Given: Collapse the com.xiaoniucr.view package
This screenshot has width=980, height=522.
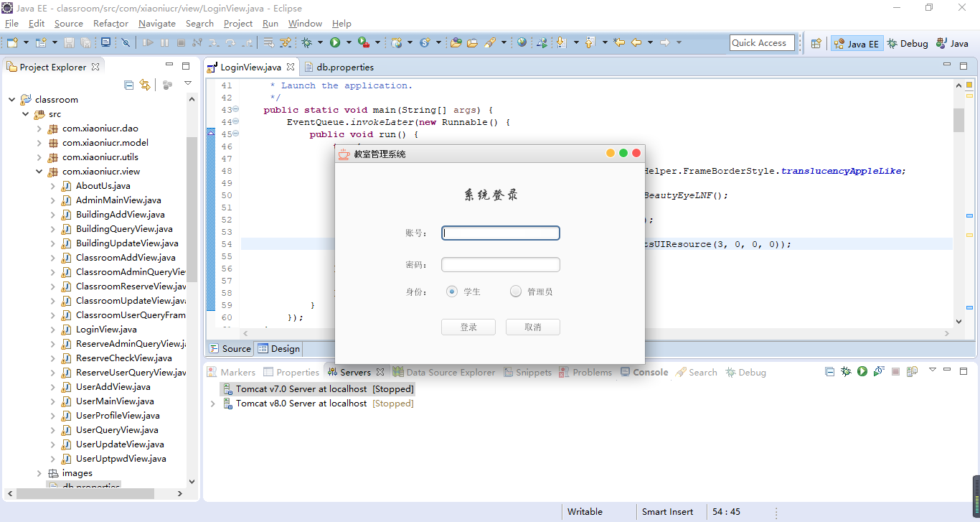Looking at the screenshot, I should tap(39, 172).
